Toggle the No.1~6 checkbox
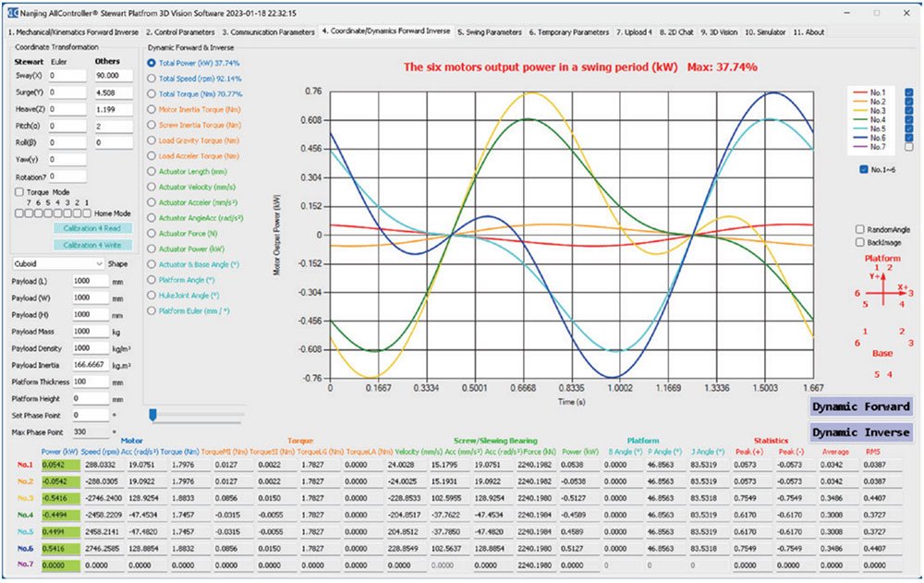Image resolution: width=924 pixels, height=583 pixels. [863, 169]
